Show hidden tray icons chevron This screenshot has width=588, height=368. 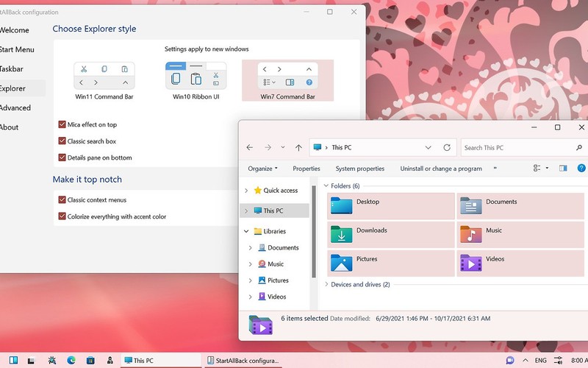pos(526,361)
